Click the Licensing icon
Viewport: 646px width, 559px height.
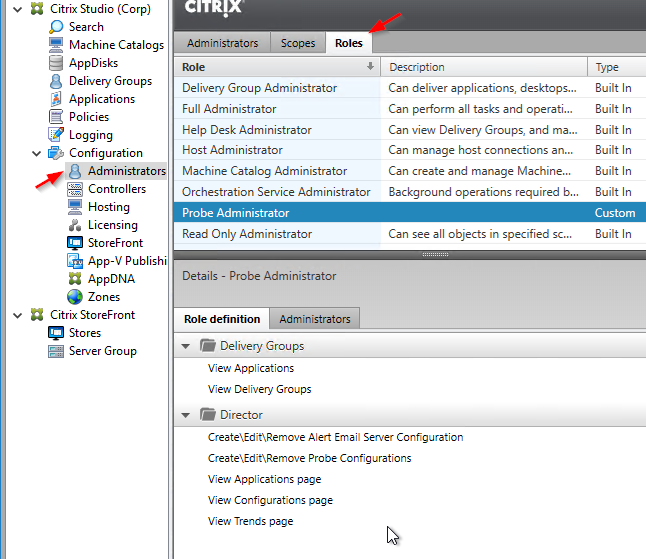pyautogui.click(x=75, y=225)
